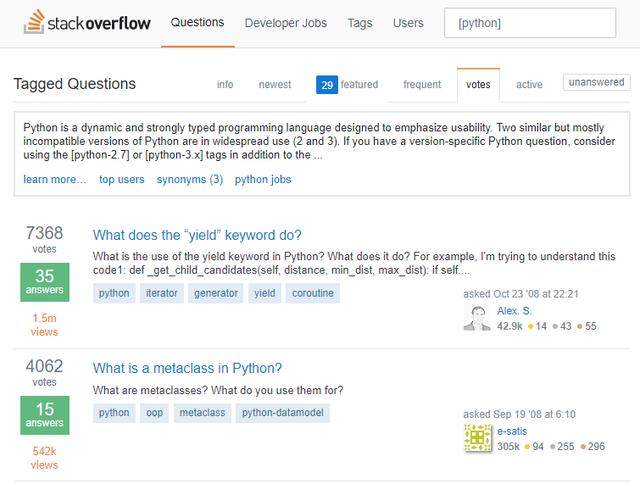Open Developer Jobs in navigation

pyautogui.click(x=285, y=23)
